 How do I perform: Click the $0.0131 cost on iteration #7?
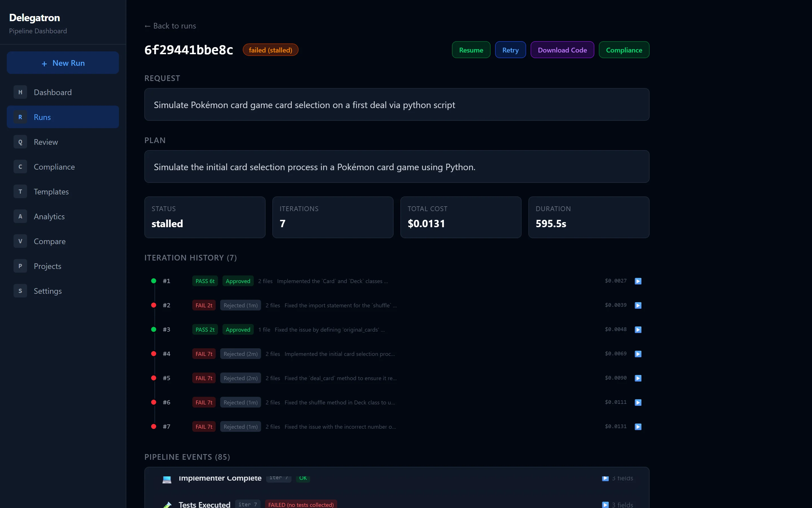615,426
